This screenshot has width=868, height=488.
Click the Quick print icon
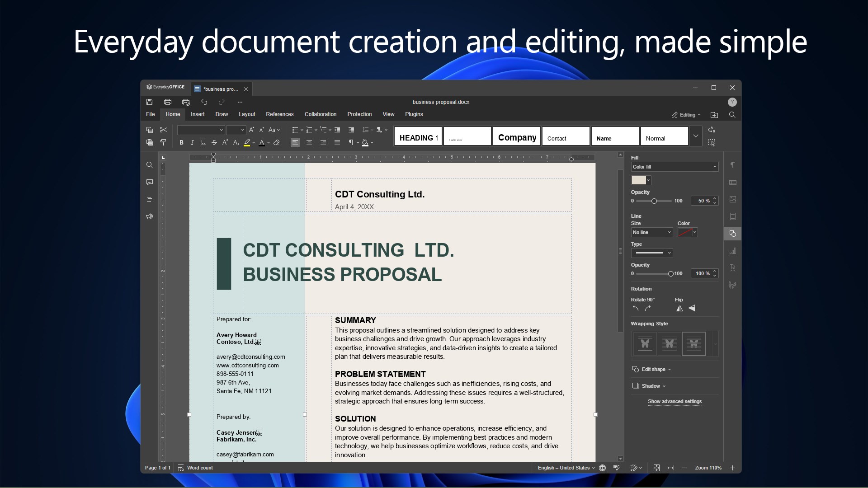click(186, 102)
